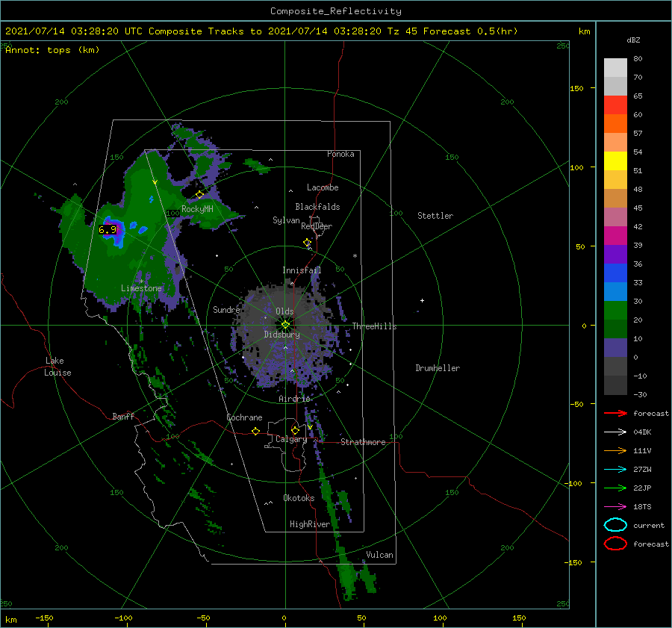Select the magenta 18TS arrow legend icon
Image resolution: width=672 pixels, height=628 pixels.
(x=615, y=507)
